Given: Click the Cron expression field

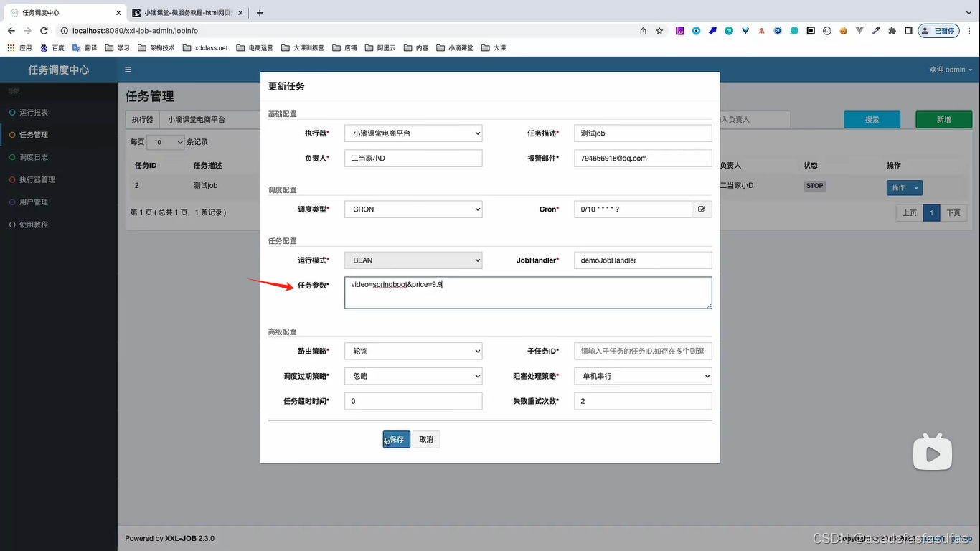Looking at the screenshot, I should (633, 209).
